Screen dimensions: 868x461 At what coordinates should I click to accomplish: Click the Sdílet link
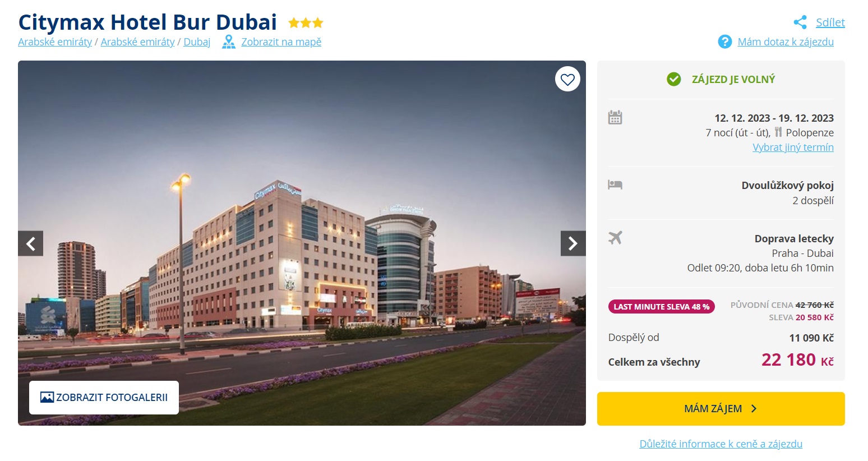830,22
